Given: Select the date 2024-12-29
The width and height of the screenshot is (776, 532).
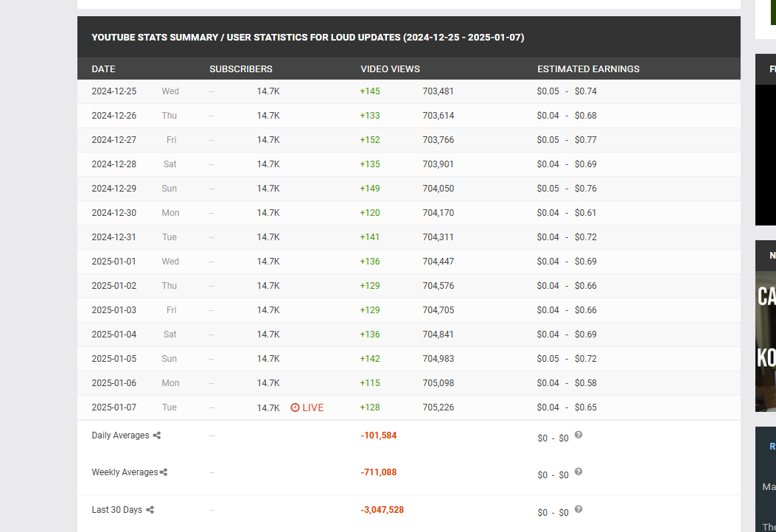Looking at the screenshot, I should point(113,188).
